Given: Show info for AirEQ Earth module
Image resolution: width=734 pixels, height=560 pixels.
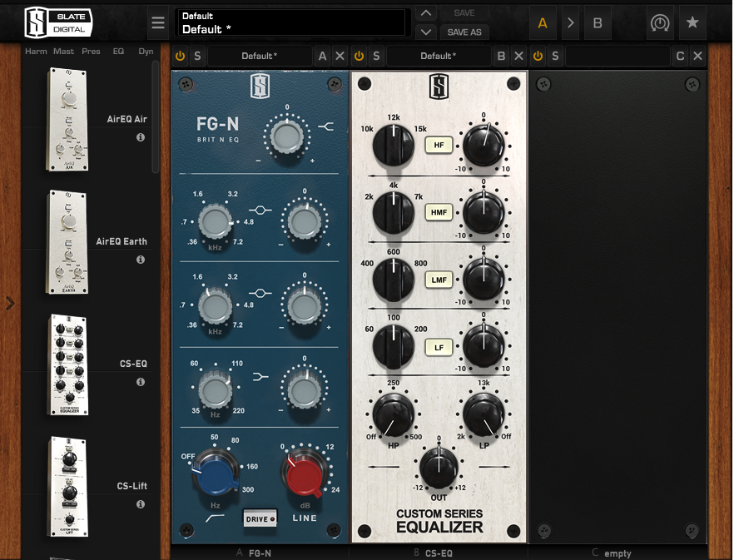Looking at the screenshot, I should click(141, 260).
